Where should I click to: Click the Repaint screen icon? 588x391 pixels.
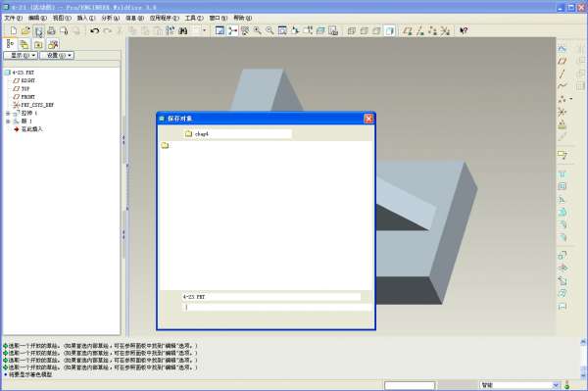(220, 30)
